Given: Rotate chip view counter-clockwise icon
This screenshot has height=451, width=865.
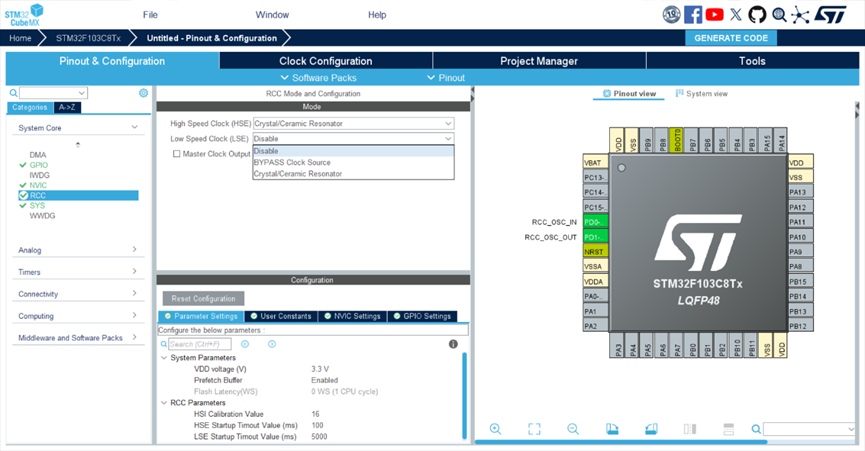Looking at the screenshot, I should click(651, 429).
